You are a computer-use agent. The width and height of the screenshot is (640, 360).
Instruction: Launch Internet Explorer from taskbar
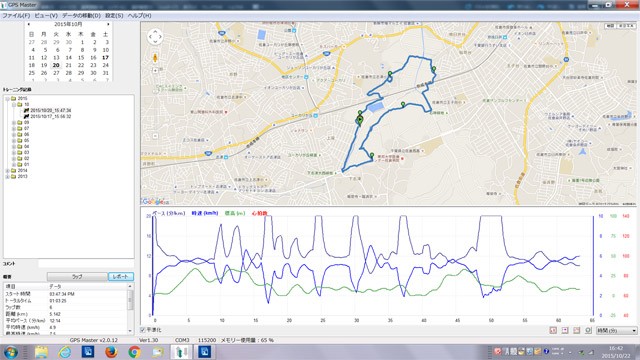pyautogui.click(x=64, y=352)
